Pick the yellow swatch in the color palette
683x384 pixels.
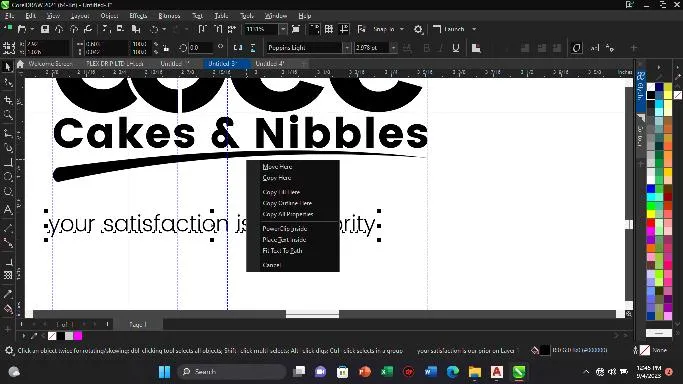(x=651, y=214)
